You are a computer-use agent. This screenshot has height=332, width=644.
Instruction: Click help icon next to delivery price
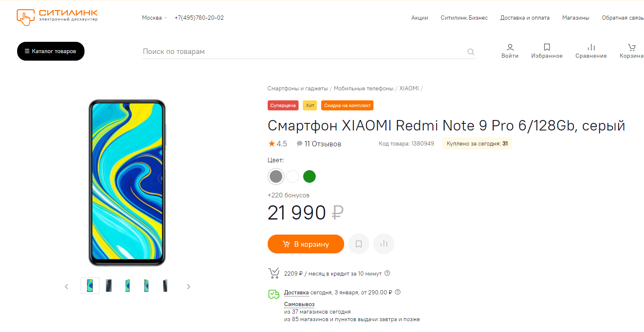[398, 292]
